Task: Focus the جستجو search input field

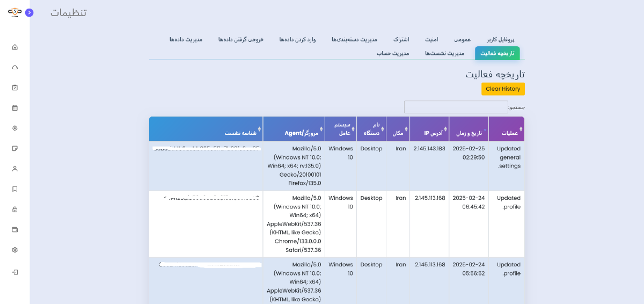Action: [456, 107]
